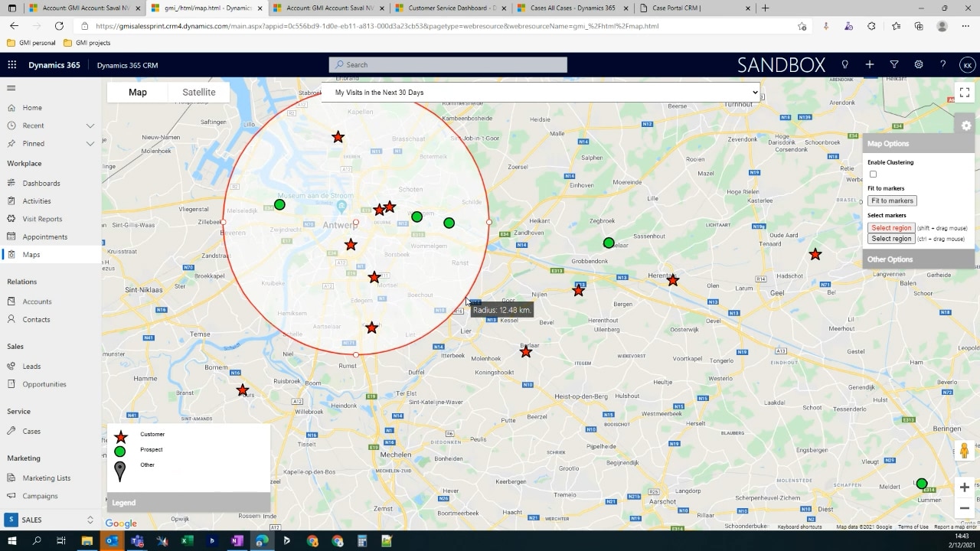Image resolution: width=980 pixels, height=551 pixels.
Task: Click the green prospect marker near Melsele
Action: [279, 204]
